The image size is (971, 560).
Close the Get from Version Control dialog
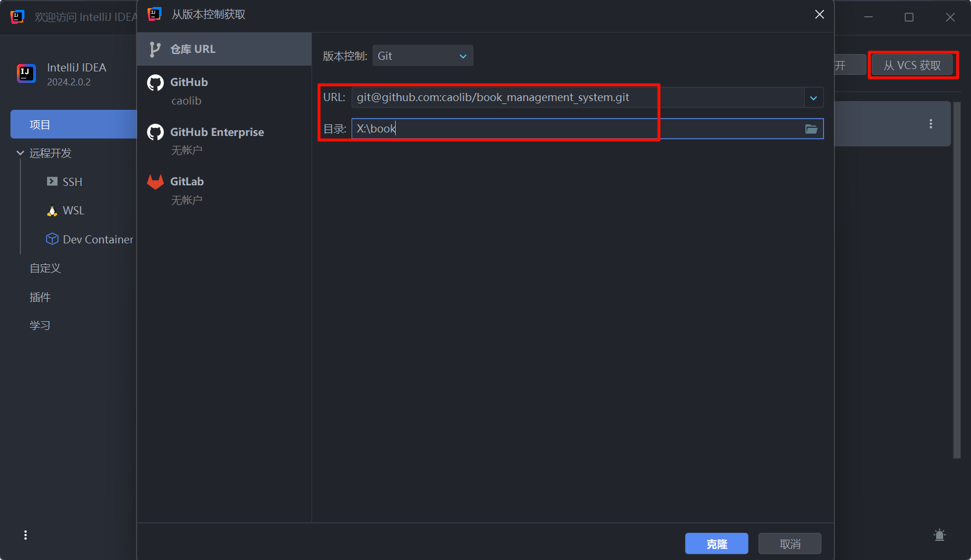pos(819,15)
